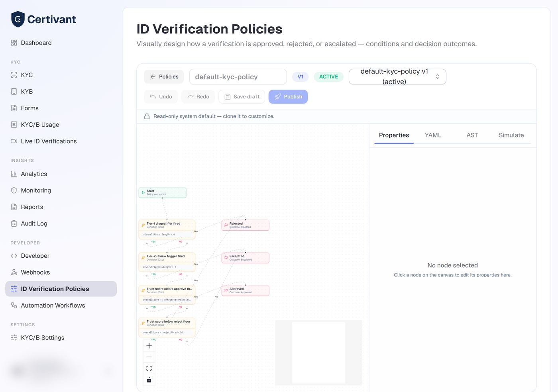The height and width of the screenshot is (392, 558).
Task: Toggle canvas interactivity lock
Action: (149, 380)
